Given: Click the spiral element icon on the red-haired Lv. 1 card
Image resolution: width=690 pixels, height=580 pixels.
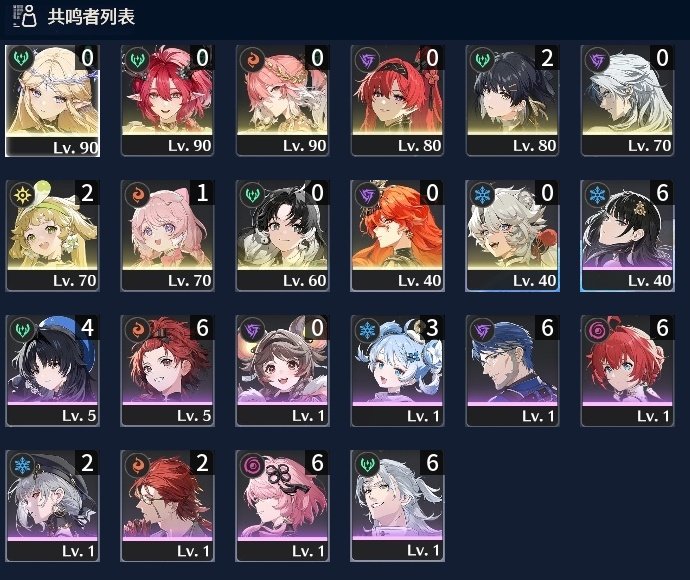Looking at the screenshot, I should (597, 329).
